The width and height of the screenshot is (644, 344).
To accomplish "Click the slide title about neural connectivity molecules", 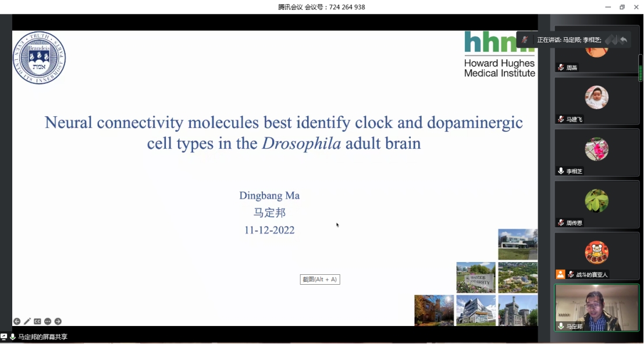I will tap(284, 133).
